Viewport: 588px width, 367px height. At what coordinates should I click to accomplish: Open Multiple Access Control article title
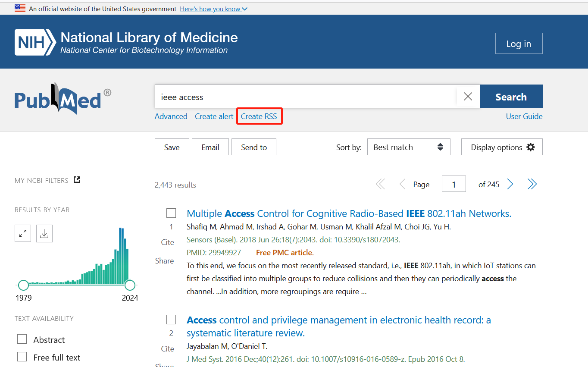349,213
